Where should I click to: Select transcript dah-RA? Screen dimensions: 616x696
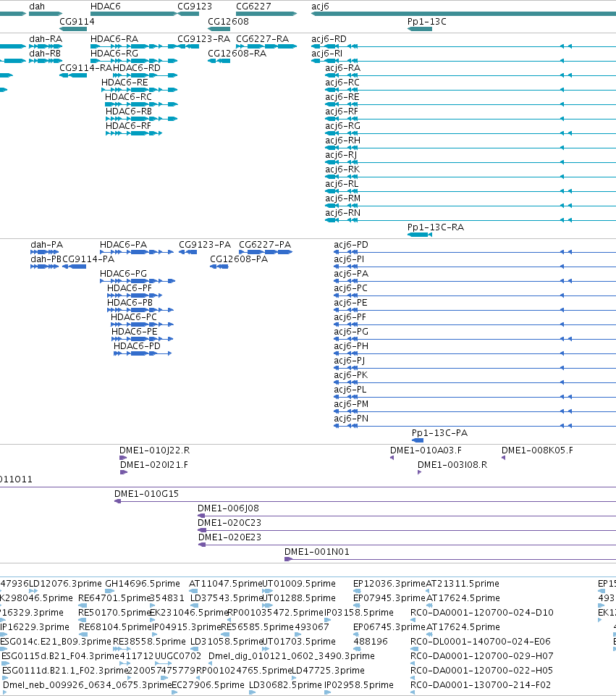46,39
